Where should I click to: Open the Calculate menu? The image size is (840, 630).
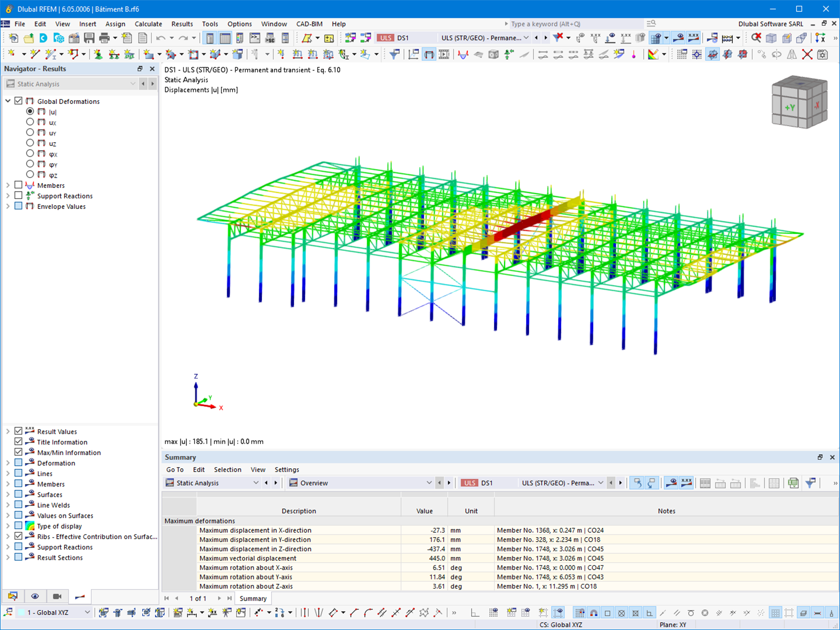pos(148,24)
